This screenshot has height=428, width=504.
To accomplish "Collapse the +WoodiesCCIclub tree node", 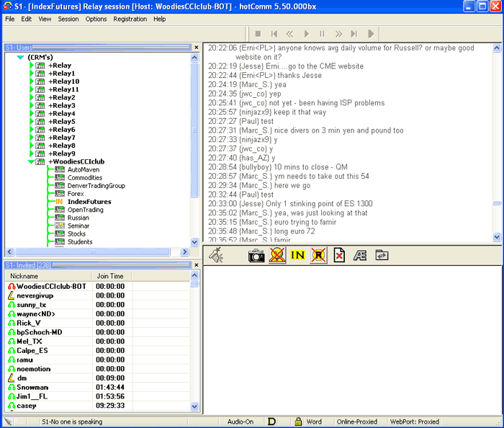I will (31, 162).
